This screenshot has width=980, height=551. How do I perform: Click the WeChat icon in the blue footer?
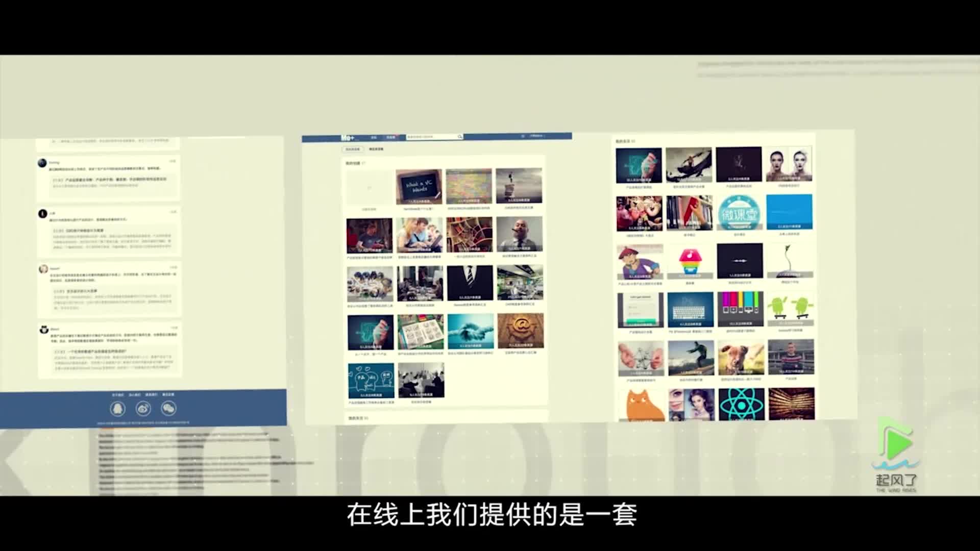pos(168,408)
